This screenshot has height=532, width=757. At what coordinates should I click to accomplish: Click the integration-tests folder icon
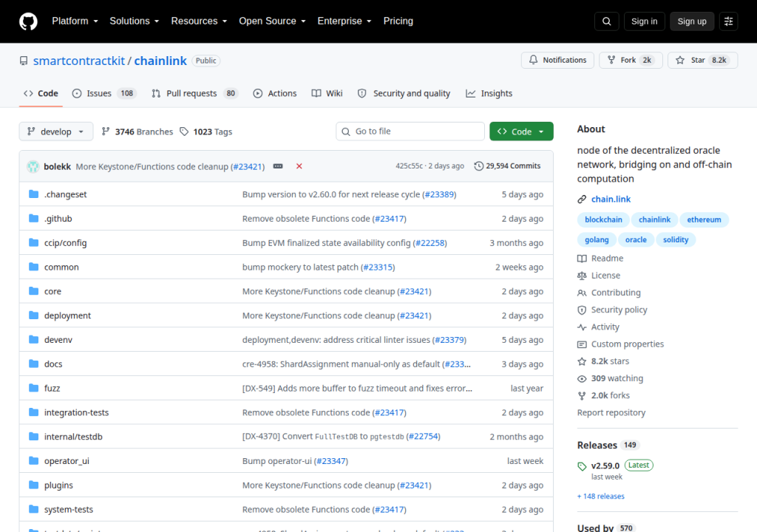33,412
